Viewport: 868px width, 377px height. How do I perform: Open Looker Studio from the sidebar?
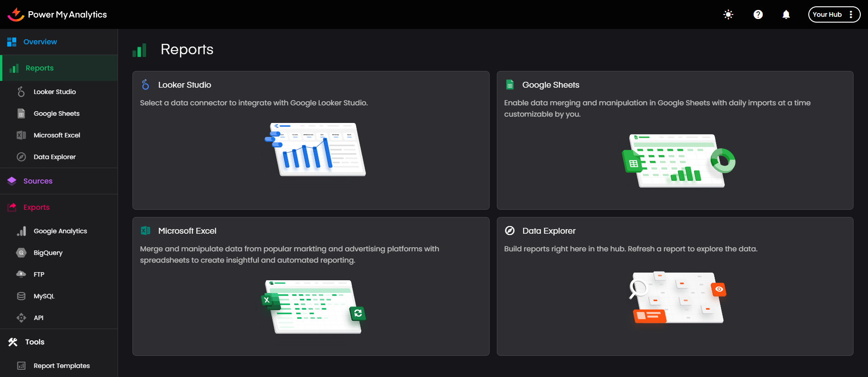click(55, 92)
